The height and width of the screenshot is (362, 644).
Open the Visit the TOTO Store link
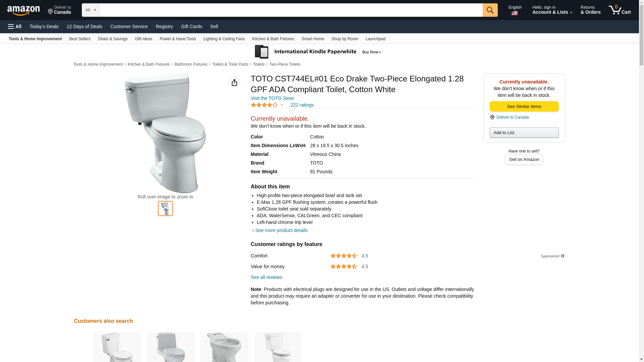(x=272, y=98)
